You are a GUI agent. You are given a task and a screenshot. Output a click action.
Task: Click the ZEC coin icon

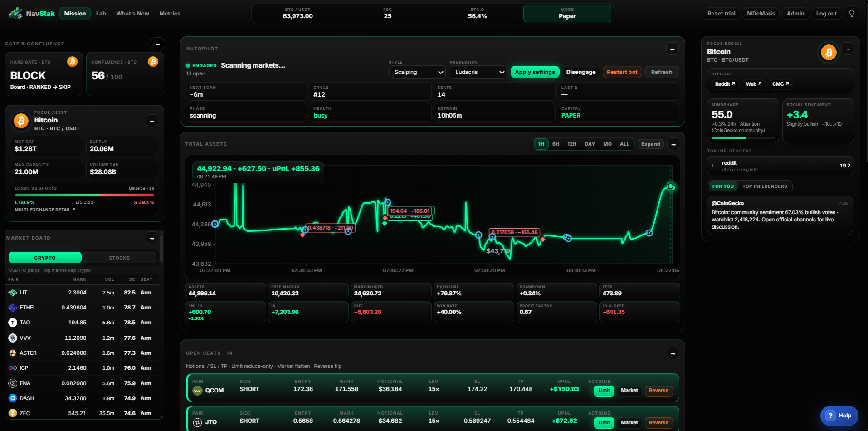click(x=13, y=413)
